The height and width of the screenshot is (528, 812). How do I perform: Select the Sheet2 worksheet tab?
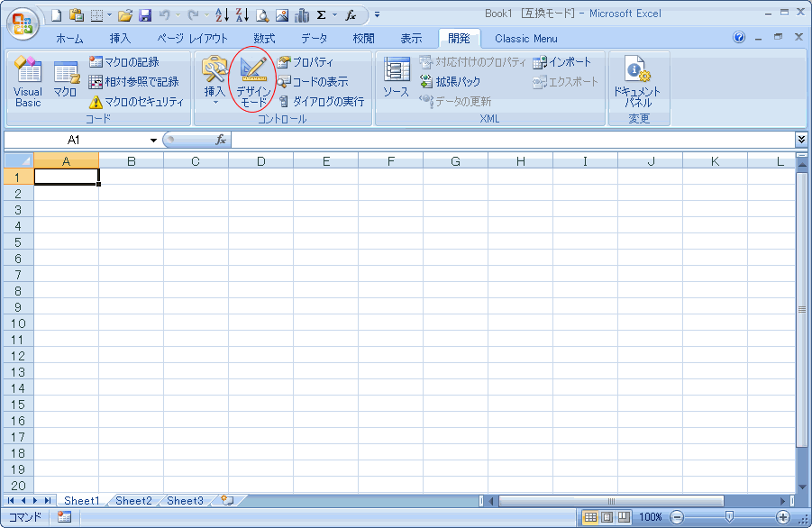tap(133, 501)
